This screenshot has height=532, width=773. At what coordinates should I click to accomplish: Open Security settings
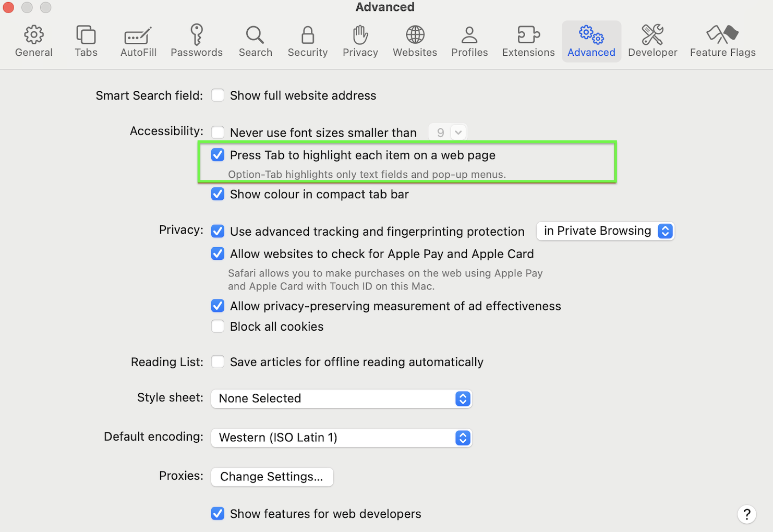coord(307,41)
